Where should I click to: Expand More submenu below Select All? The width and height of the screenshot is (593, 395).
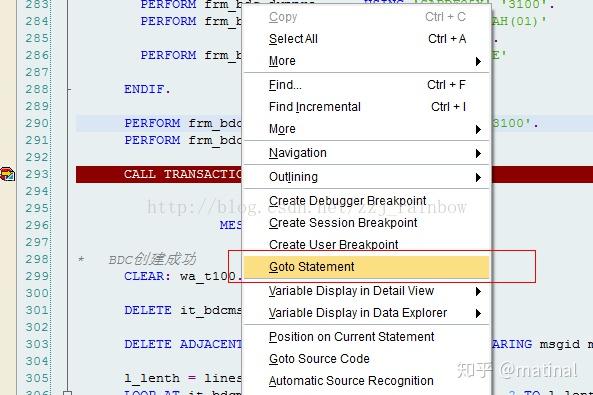(x=366, y=61)
